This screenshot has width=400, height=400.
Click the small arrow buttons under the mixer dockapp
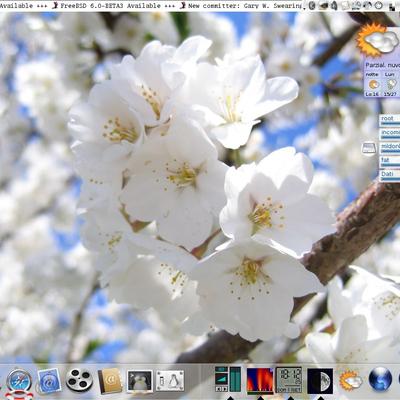tap(221, 389)
